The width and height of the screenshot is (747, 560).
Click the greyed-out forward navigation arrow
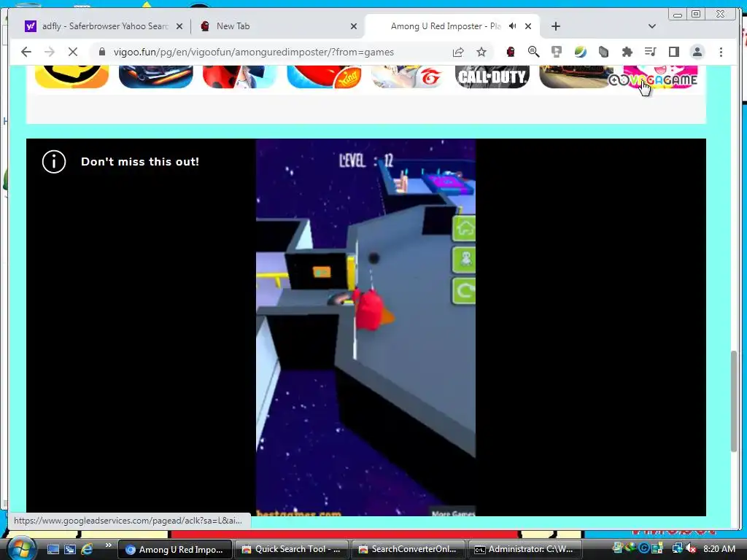click(50, 52)
